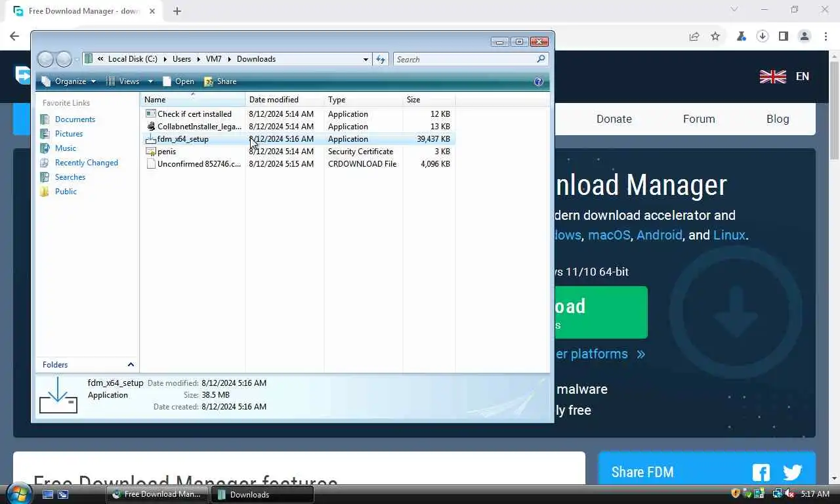Click the Unconfirmed crdownload file icon

151,164
